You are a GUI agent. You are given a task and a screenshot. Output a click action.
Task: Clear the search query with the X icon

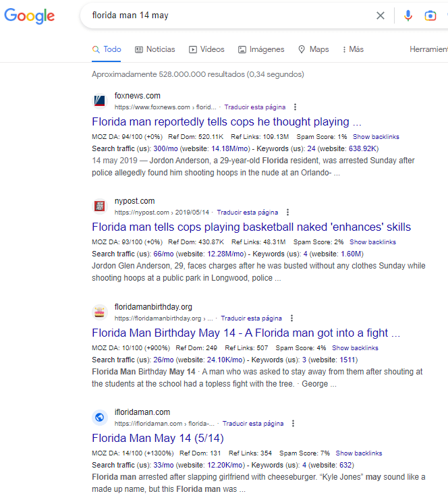point(381,16)
